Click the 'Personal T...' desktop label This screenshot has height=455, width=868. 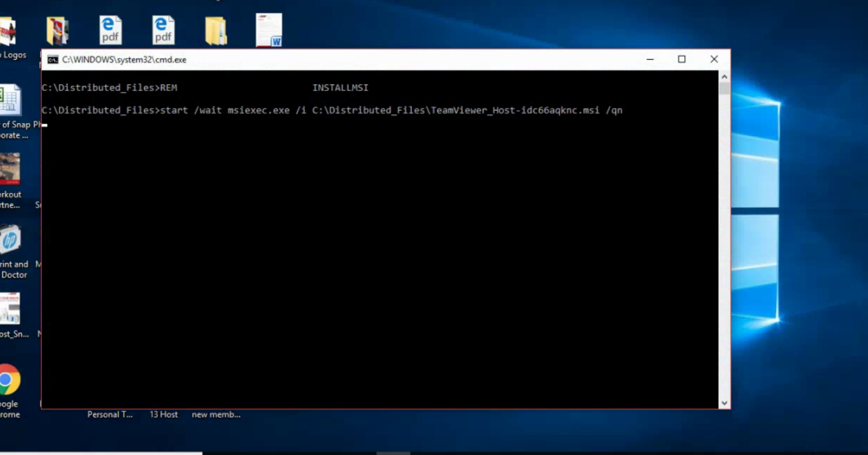pos(110,414)
